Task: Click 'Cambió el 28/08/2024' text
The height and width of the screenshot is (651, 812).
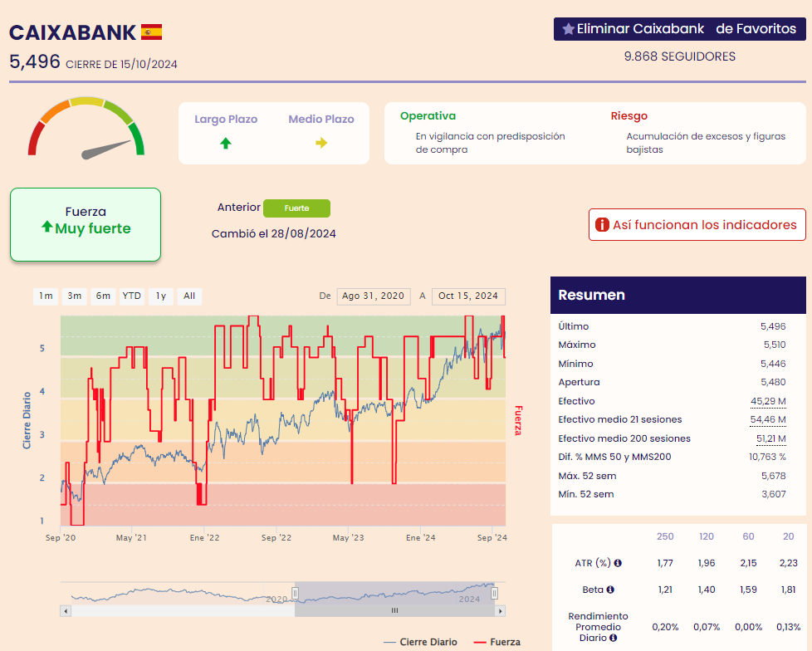Action: coord(273,233)
